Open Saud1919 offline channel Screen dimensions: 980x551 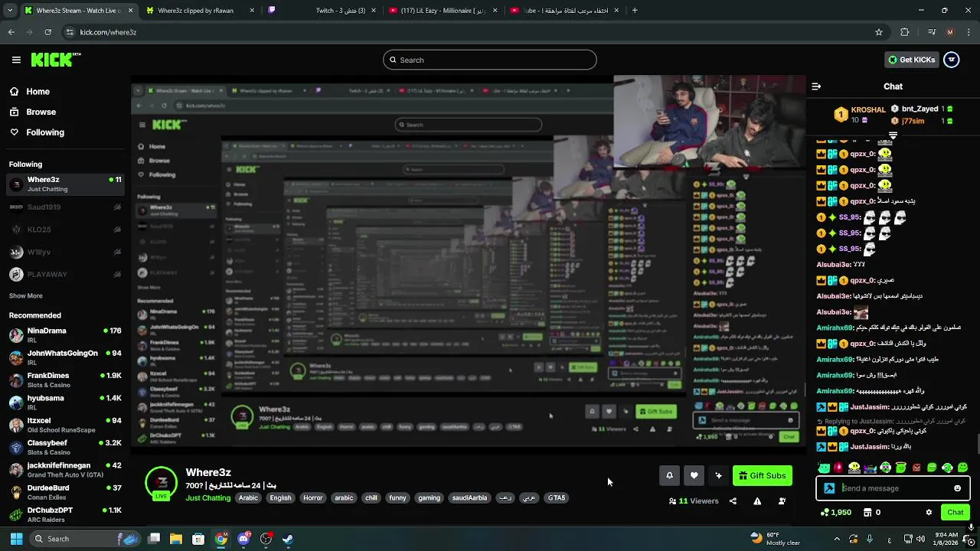tap(64, 207)
